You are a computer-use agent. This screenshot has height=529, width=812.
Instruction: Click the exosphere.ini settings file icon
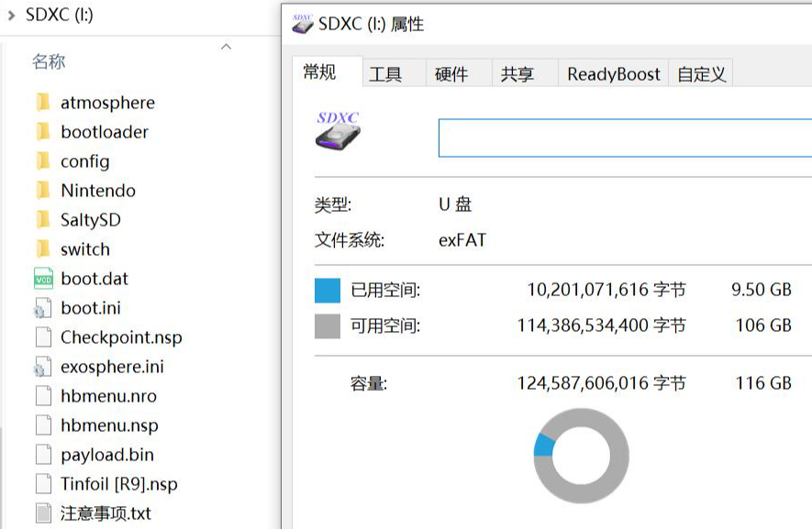click(43, 367)
